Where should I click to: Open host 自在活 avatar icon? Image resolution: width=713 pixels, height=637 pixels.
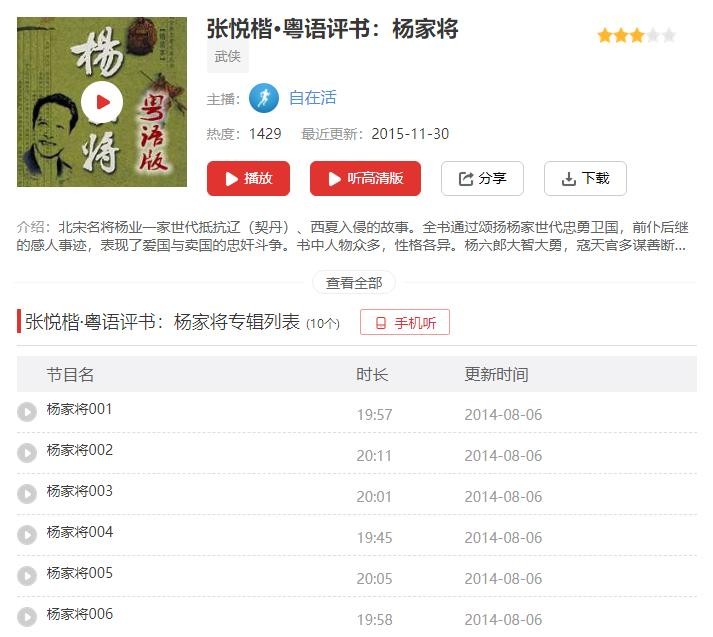coord(264,98)
